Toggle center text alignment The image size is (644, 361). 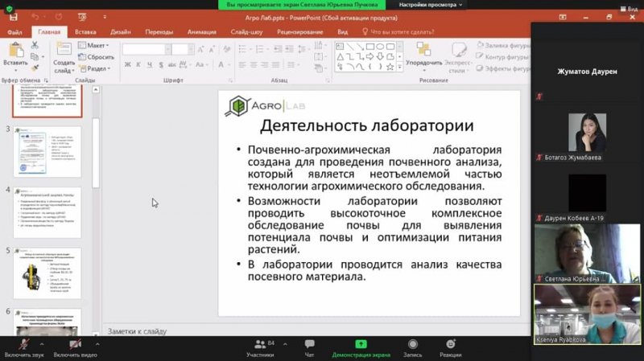coord(254,65)
